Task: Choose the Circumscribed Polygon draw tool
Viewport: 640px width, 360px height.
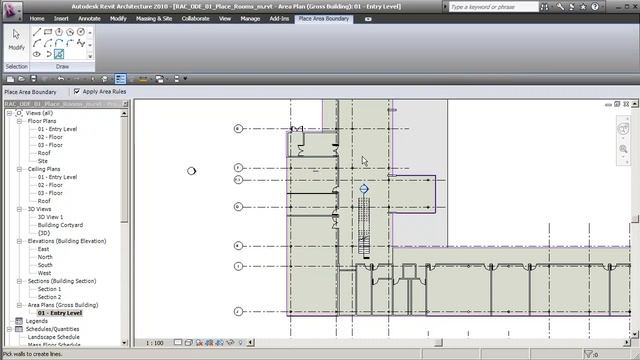Action: tap(70, 31)
